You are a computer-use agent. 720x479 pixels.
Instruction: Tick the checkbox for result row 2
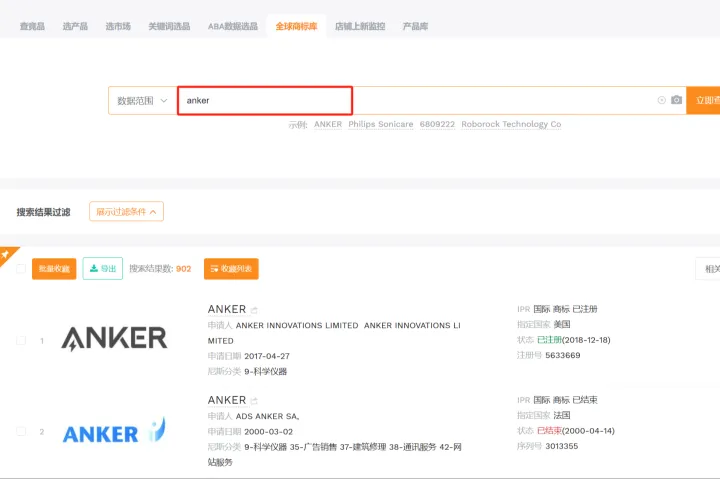click(x=21, y=431)
